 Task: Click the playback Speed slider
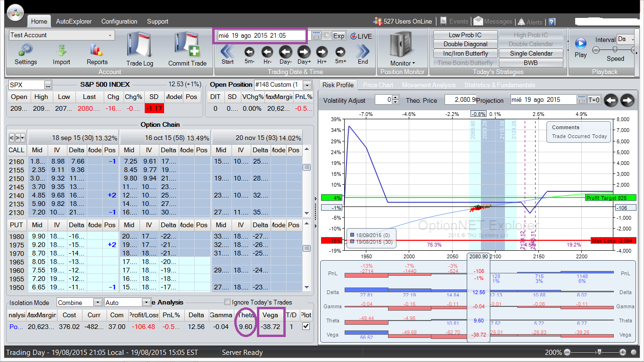[x=615, y=49]
